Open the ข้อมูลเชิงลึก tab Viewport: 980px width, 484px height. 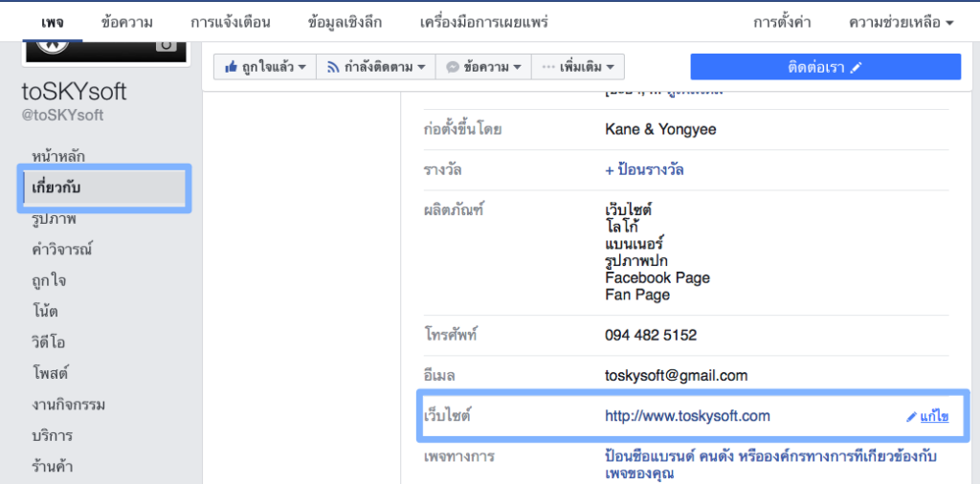(345, 23)
